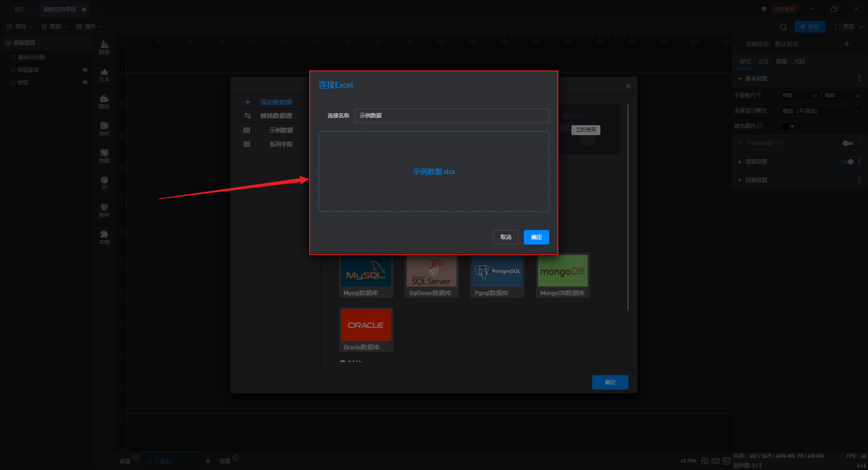Click the 示例数据 table icon in data list
The height and width of the screenshot is (470, 868).
point(247,130)
